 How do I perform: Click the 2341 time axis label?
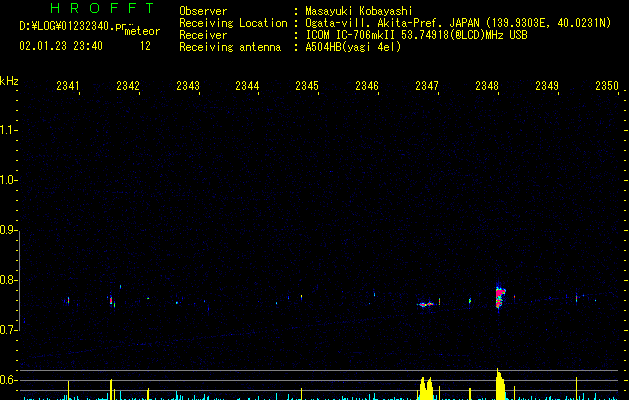tap(67, 86)
